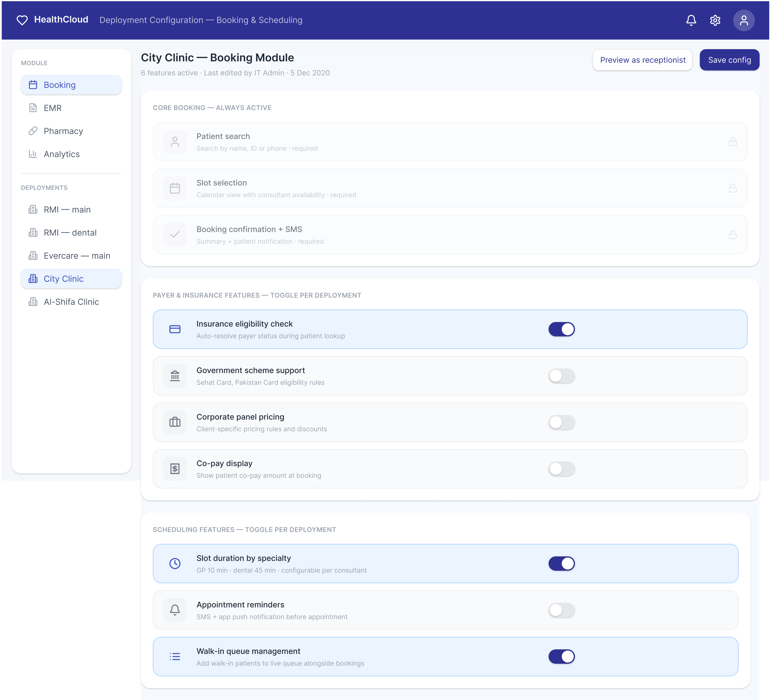Click Preview as receptionist button

tap(642, 60)
